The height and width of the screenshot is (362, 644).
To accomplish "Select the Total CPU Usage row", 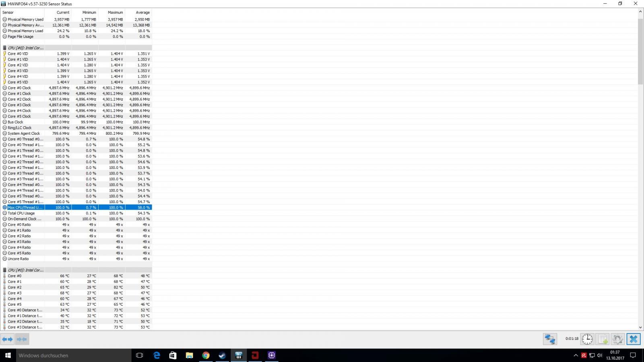I will coord(76,213).
